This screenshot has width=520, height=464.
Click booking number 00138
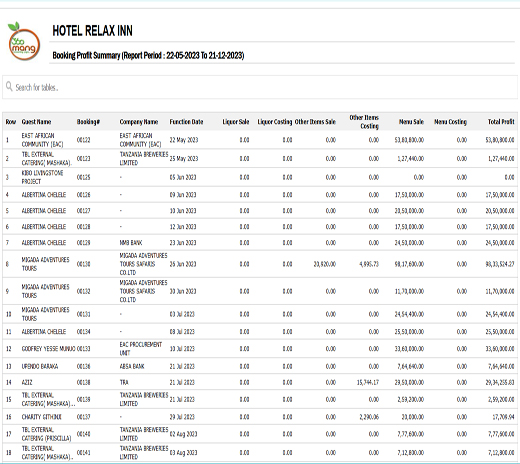[x=83, y=382]
